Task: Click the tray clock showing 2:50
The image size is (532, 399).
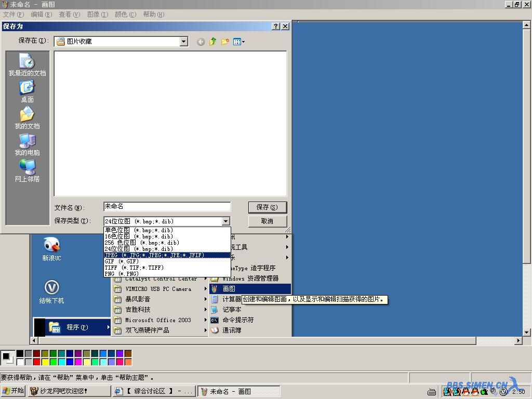Action: coord(518,392)
